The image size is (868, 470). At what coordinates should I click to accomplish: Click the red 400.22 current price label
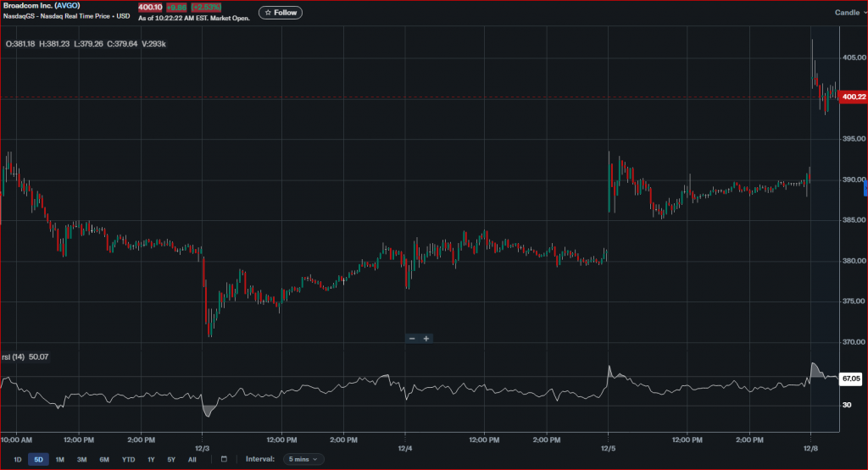coord(852,97)
